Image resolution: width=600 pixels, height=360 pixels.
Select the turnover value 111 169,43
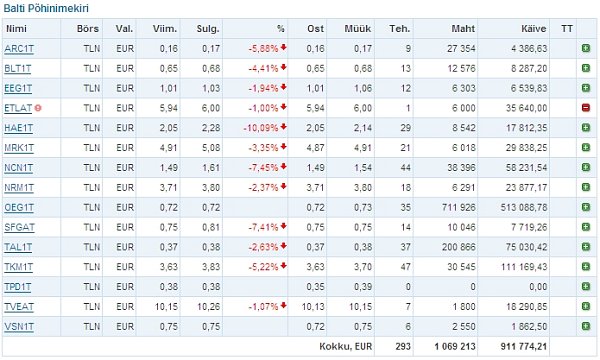coord(524,267)
